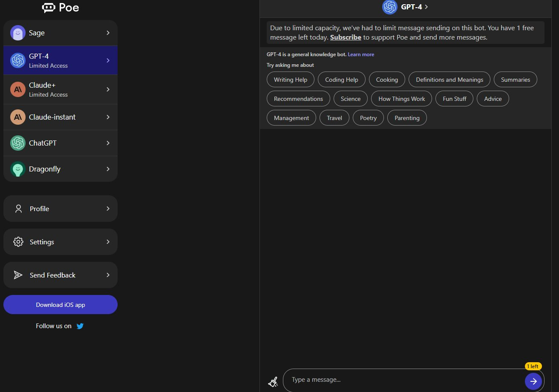Click the Subscribe link
This screenshot has width=559, height=392.
tap(346, 37)
